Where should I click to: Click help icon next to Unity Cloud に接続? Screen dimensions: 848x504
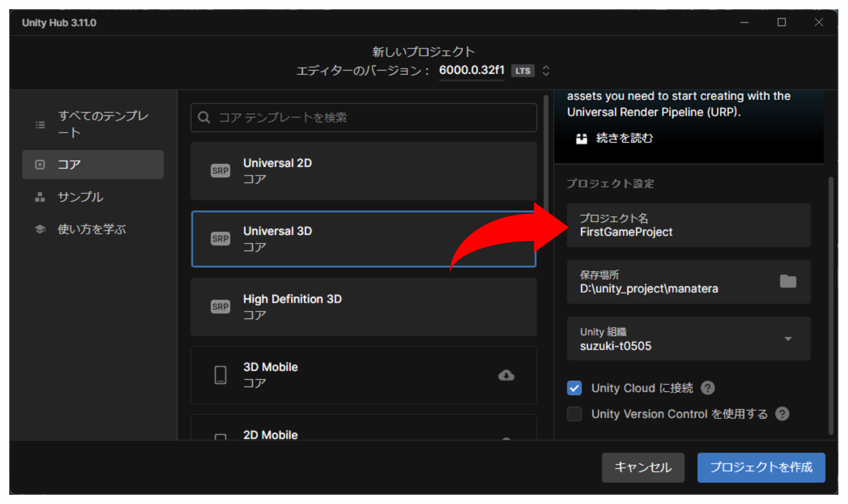coord(708,388)
